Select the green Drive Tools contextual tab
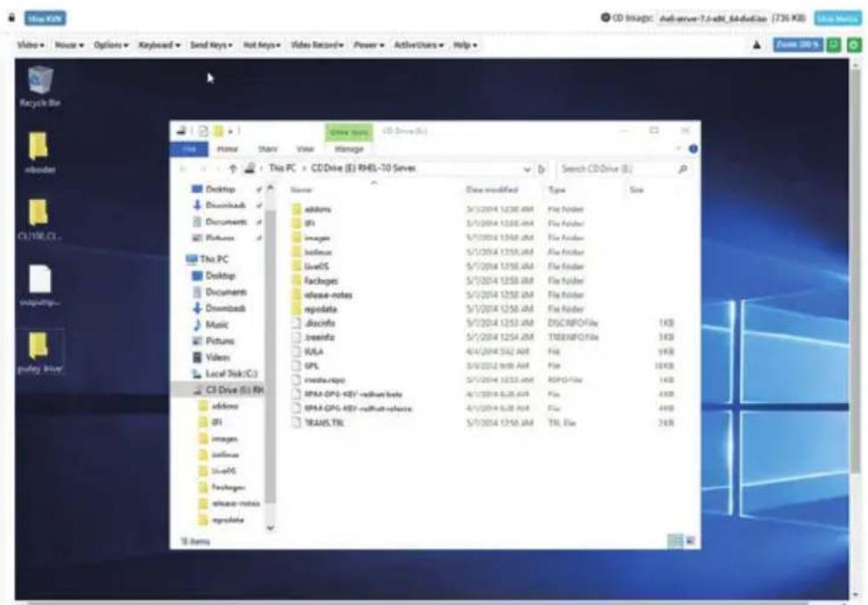This screenshot has width=868, height=605. tap(349, 132)
